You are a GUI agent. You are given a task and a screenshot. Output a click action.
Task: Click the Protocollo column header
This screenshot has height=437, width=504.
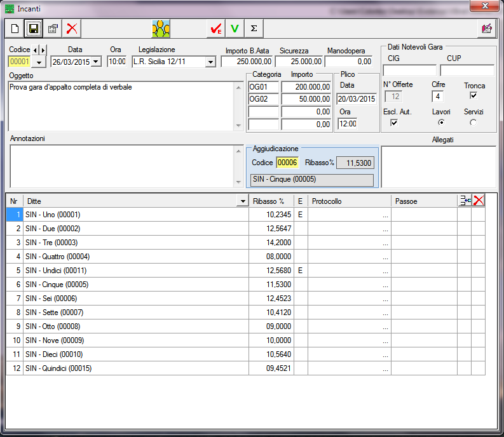point(350,201)
